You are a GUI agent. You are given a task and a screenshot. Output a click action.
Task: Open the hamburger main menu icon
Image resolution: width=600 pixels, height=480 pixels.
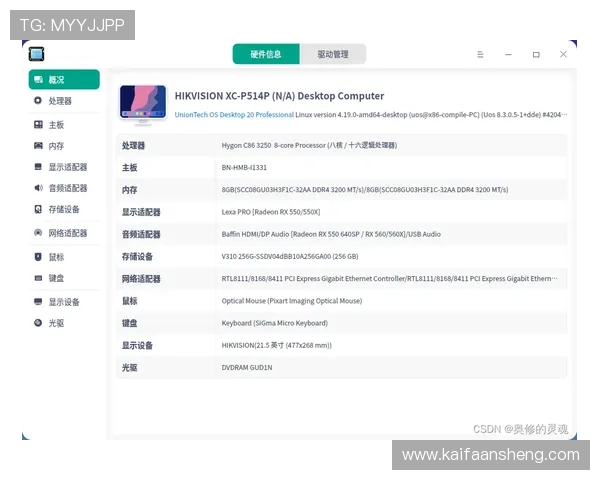tap(480, 54)
